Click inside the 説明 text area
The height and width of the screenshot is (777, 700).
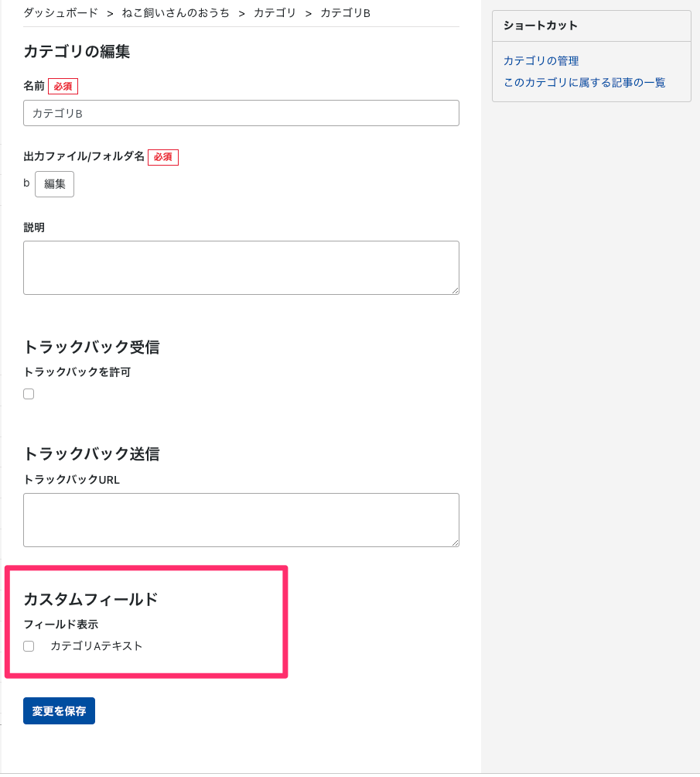point(241,267)
